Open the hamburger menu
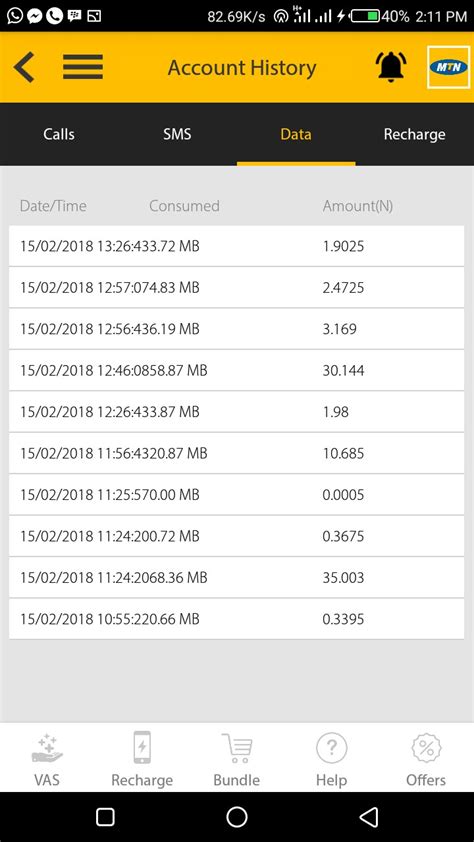This screenshot has width=474, height=842. point(83,67)
